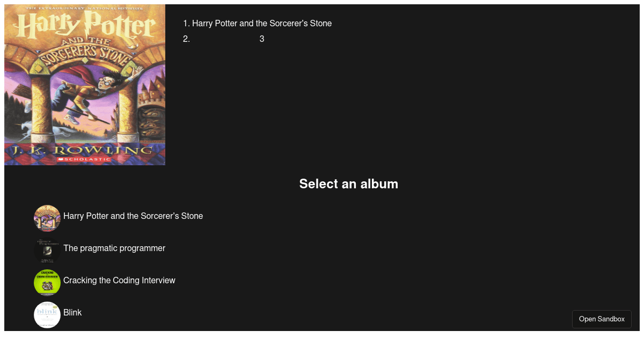Select the Pragmatic Programmer round cover icon

(47, 251)
